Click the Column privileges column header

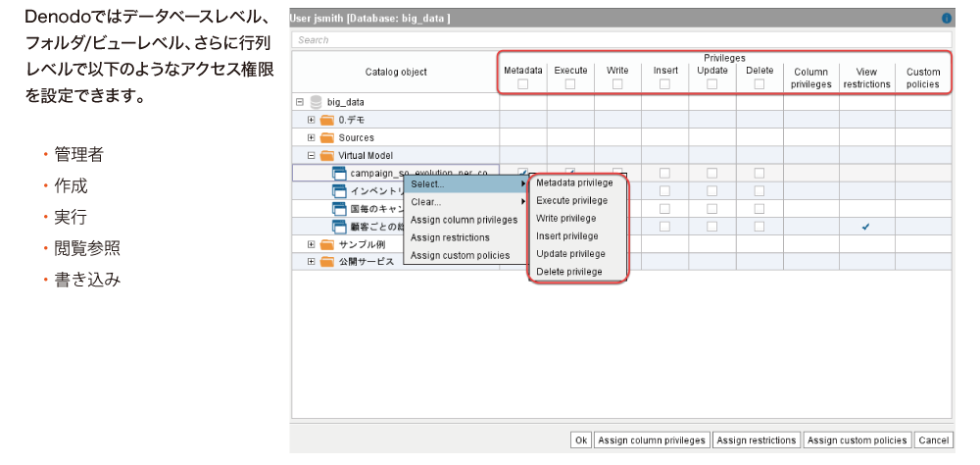811,78
